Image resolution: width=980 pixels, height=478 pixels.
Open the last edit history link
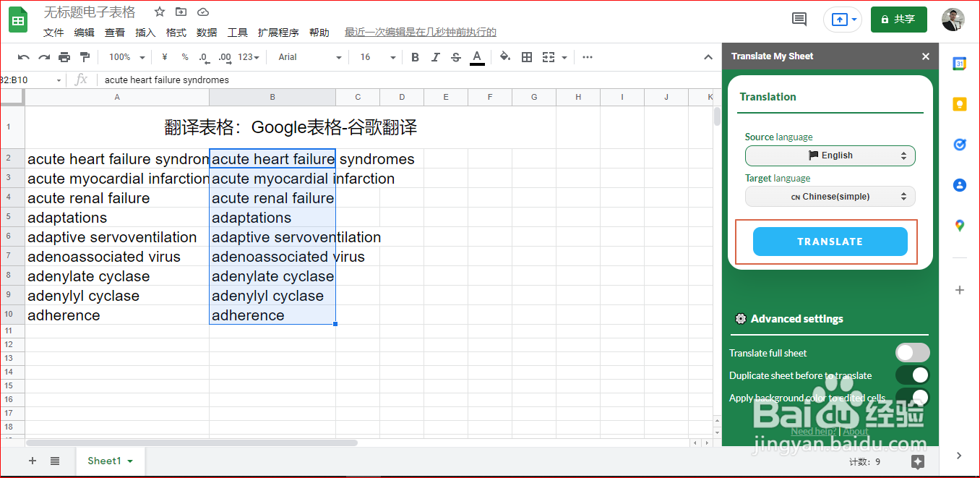point(421,33)
